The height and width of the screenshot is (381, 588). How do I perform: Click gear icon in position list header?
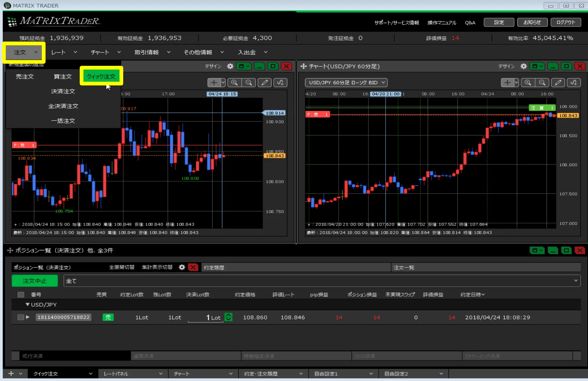pyautogui.click(x=182, y=267)
